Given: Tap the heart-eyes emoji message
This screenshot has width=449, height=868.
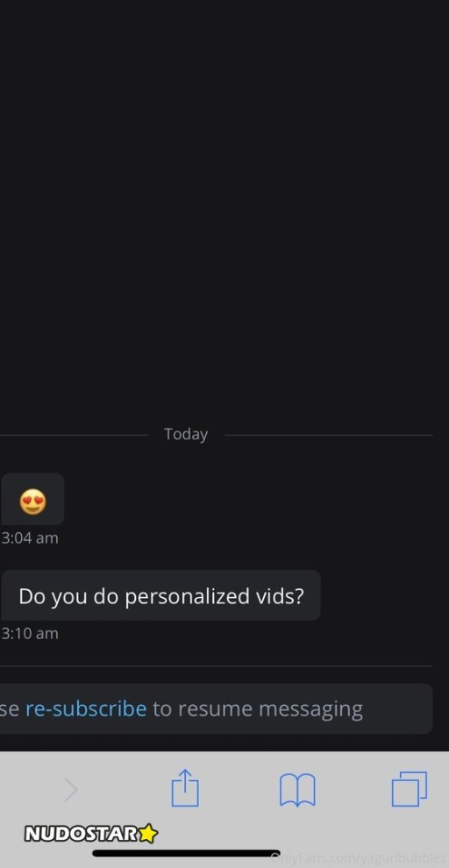Looking at the screenshot, I should pos(32,499).
